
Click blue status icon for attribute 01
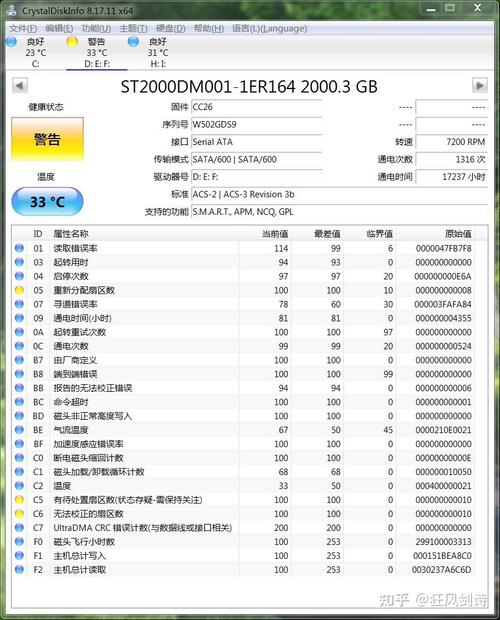(x=19, y=248)
